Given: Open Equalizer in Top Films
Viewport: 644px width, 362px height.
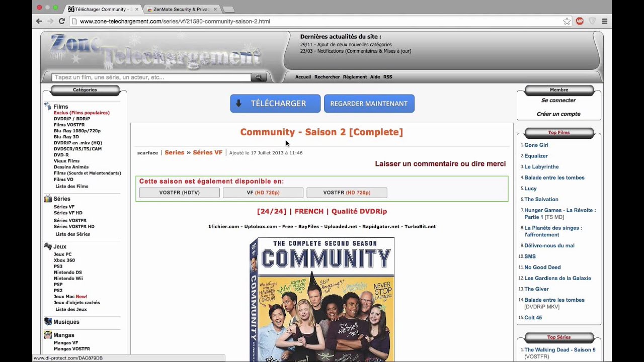Looking at the screenshot, I should [536, 156].
